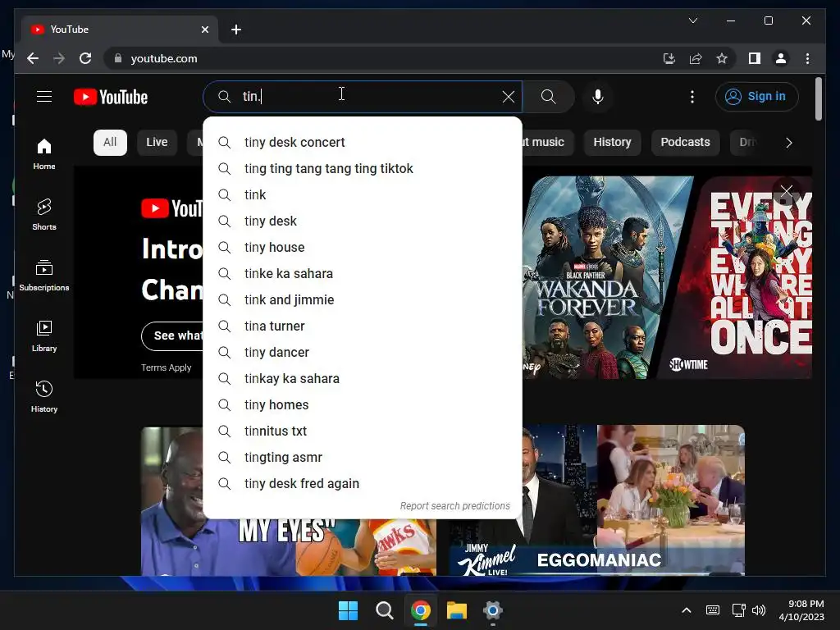Viewport: 840px width, 630px height.
Task: Choose suggestion tingting asmr
Action: click(x=363, y=457)
